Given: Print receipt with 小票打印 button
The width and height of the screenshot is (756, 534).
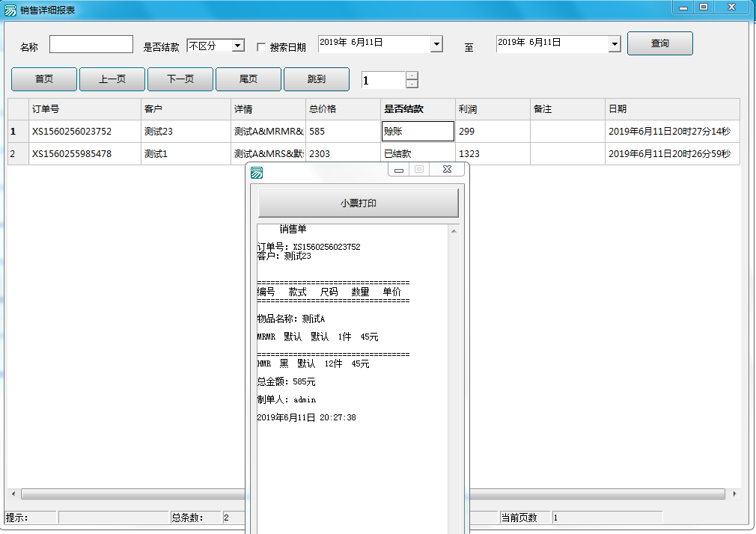Looking at the screenshot, I should (359, 203).
